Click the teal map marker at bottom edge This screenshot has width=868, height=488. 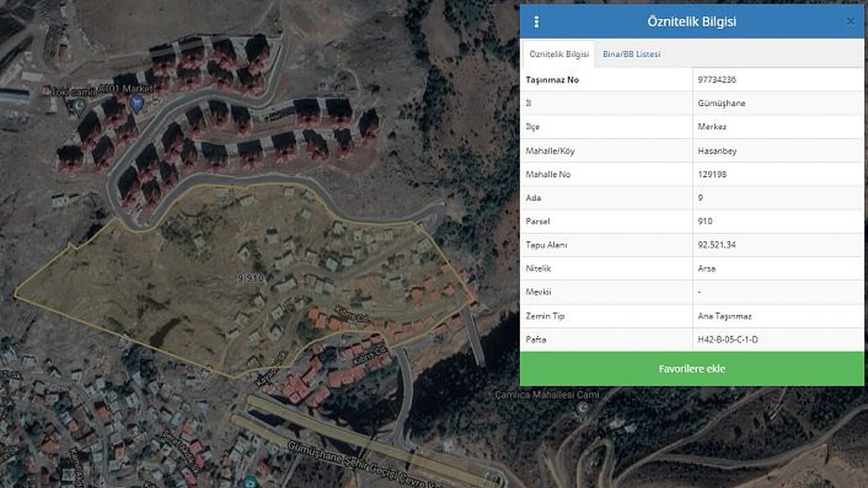251,482
